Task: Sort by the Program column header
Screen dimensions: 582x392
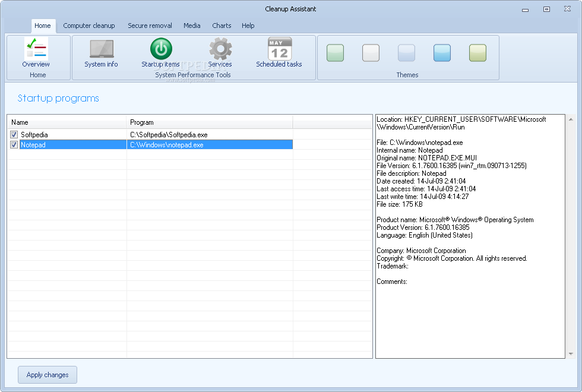Action: 210,122
